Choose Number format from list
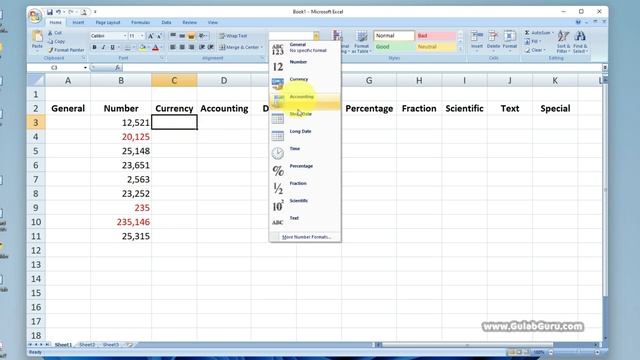 tap(305, 65)
